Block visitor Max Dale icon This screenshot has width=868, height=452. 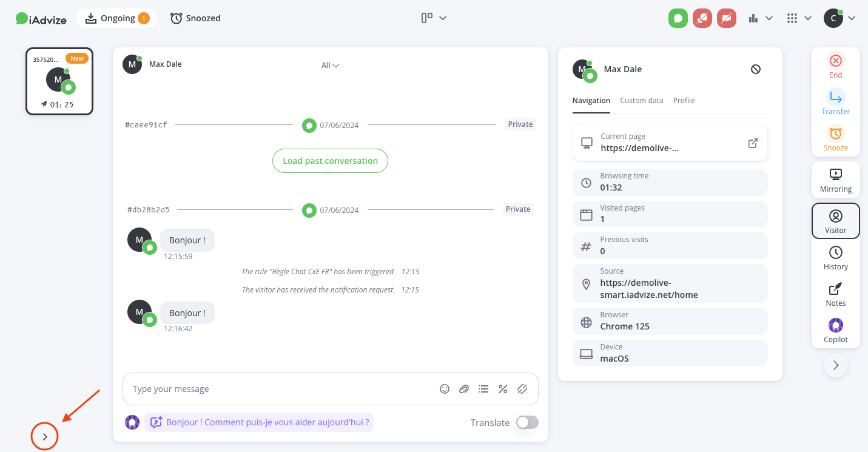756,69
